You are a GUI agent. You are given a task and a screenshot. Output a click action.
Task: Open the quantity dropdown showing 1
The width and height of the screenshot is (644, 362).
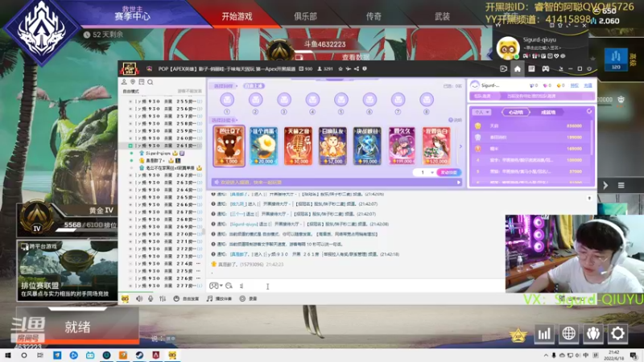424,172
